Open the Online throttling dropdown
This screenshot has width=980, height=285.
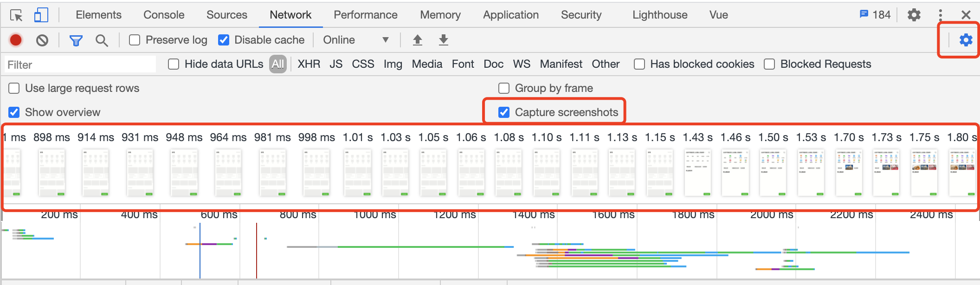point(356,40)
